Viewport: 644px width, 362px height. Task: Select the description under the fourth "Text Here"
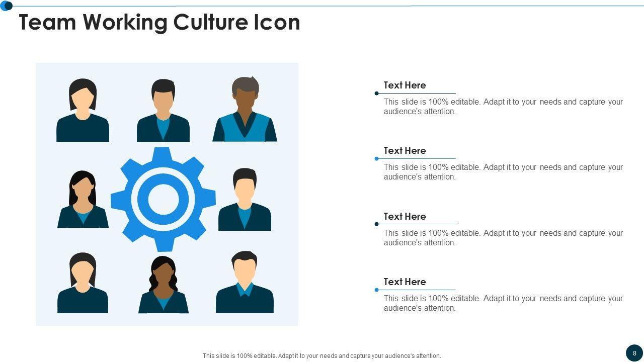click(503, 303)
